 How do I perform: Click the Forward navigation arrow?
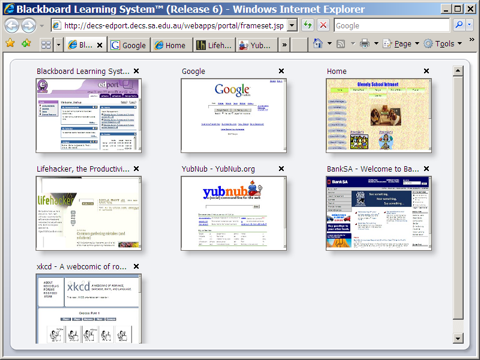click(x=29, y=26)
